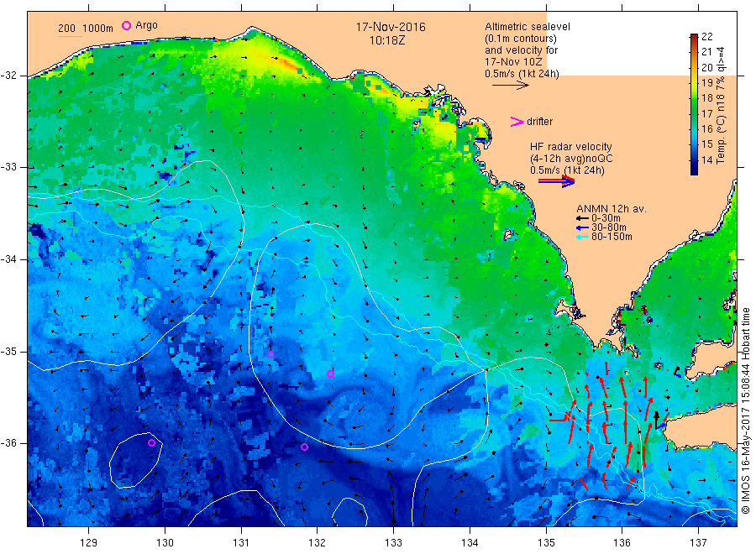756x554 pixels.
Task: Click the 136 longitude axis label
Action: click(x=622, y=543)
